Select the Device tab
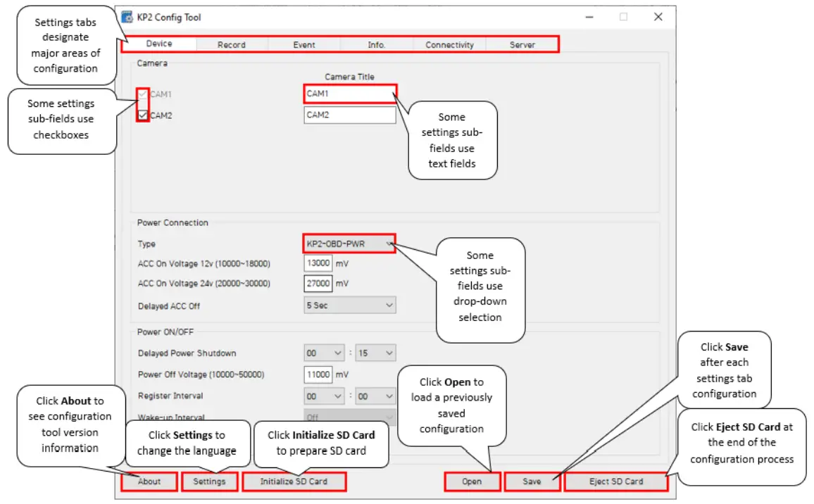Screen dimensions: 814x504 click(159, 44)
